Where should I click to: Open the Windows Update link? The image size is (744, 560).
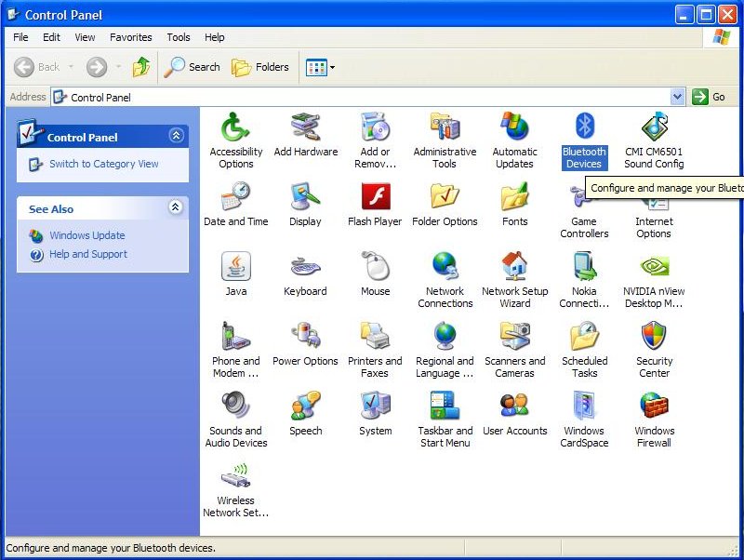click(86, 235)
